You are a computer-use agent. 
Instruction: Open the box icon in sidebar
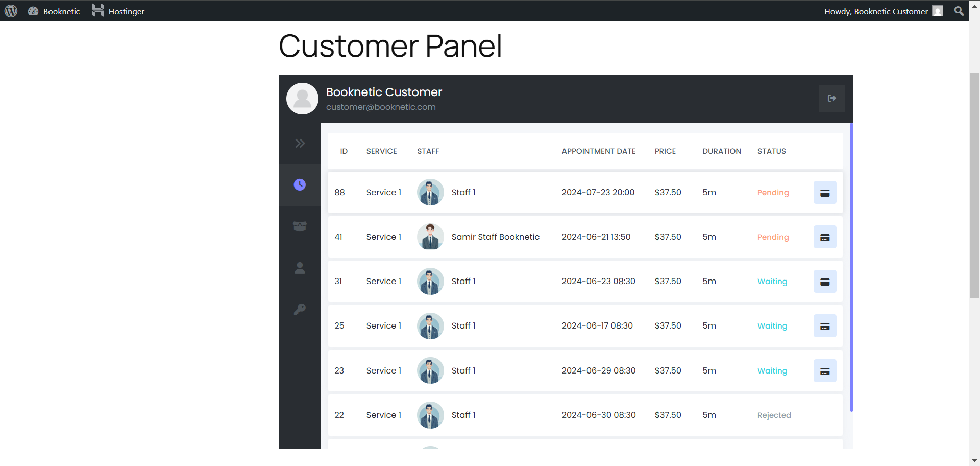click(x=300, y=226)
